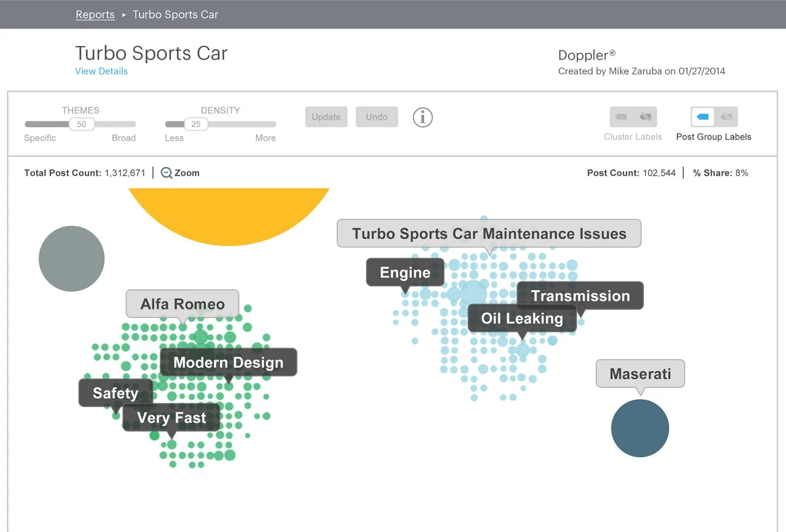The height and width of the screenshot is (532, 786).
Task: Click the Safety post group label
Action: pyautogui.click(x=116, y=393)
